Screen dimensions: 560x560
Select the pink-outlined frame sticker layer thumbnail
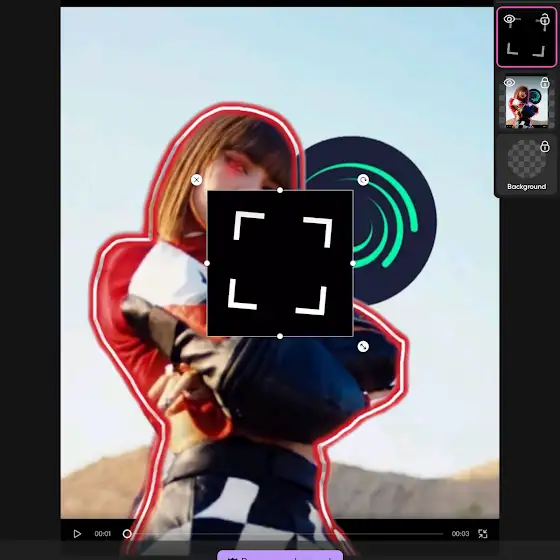click(526, 37)
